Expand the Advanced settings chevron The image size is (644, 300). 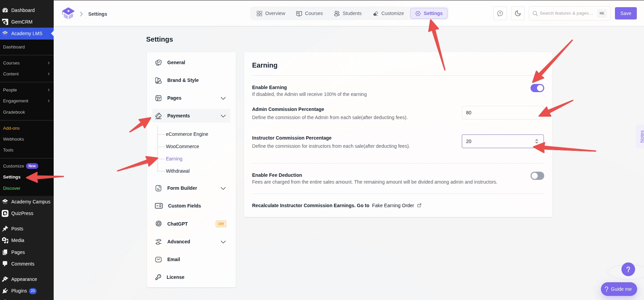223,242
